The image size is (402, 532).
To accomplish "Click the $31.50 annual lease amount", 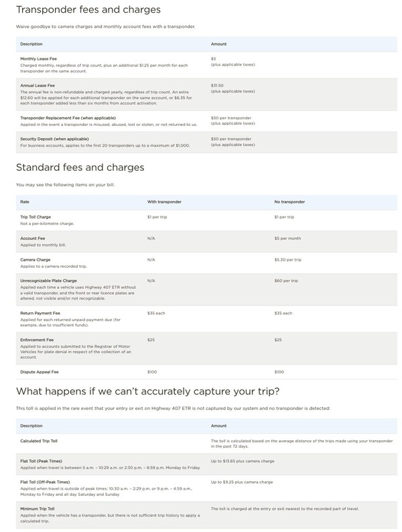I will coord(218,85).
